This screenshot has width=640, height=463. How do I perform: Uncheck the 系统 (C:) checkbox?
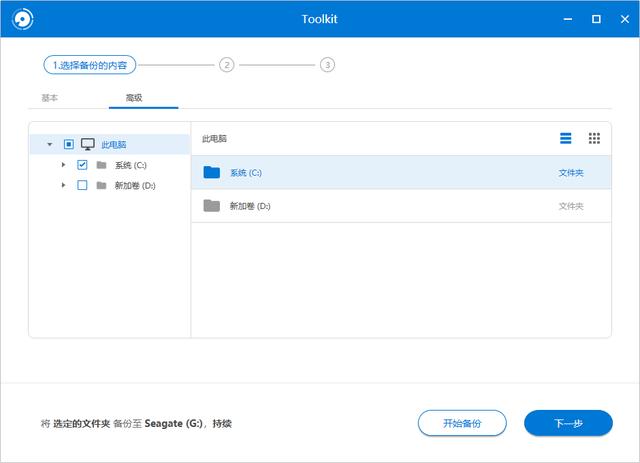(x=82, y=165)
